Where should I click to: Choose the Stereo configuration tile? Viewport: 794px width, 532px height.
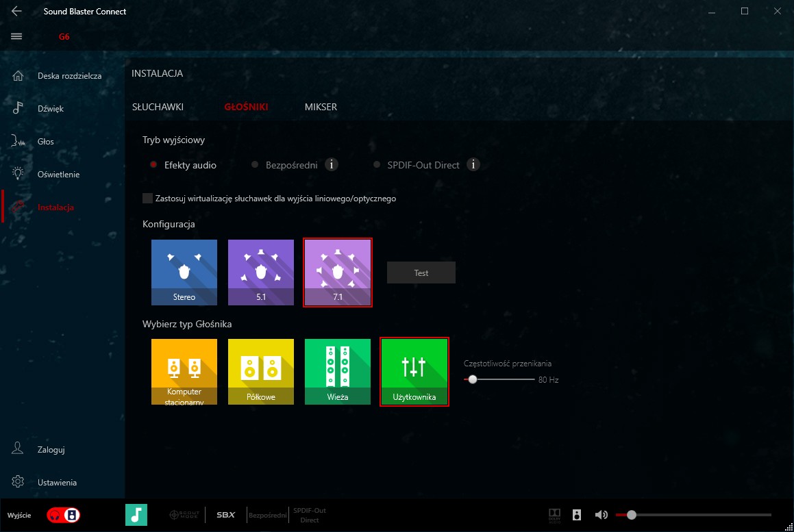point(184,273)
